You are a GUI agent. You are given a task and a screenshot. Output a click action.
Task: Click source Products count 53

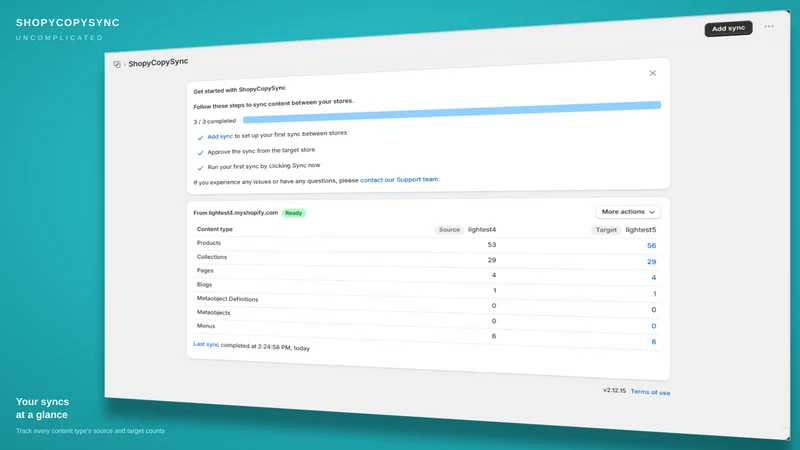492,245
